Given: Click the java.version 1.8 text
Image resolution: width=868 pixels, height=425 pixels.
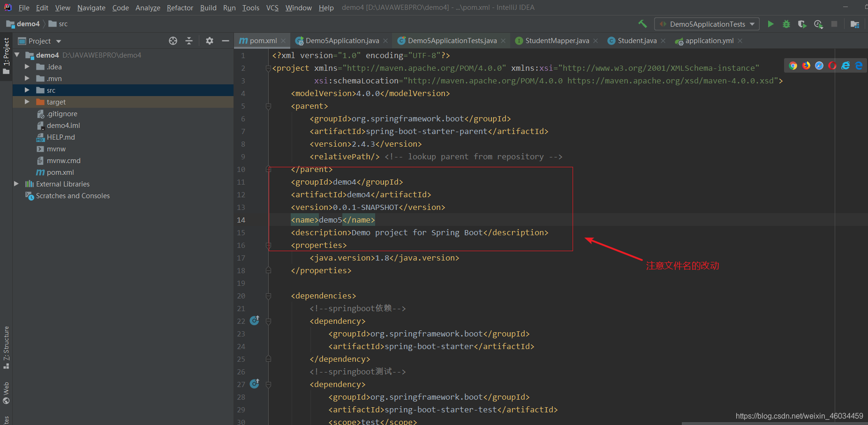Looking at the screenshot, I should coord(384,258).
